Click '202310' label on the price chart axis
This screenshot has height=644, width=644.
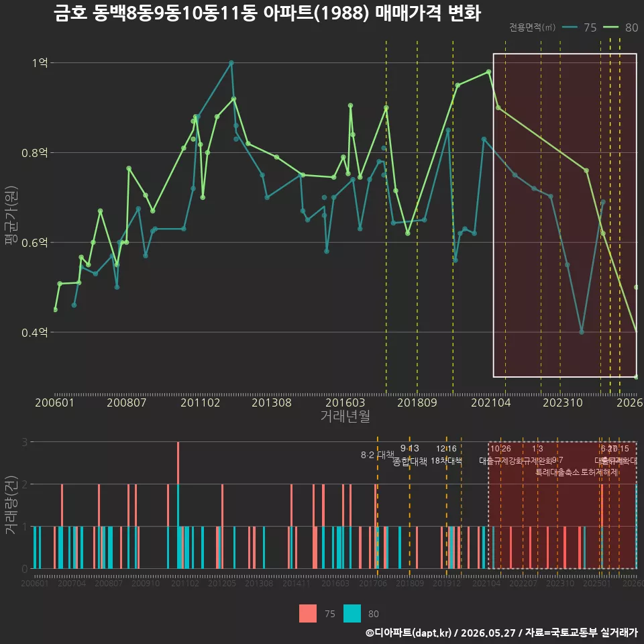click(563, 402)
